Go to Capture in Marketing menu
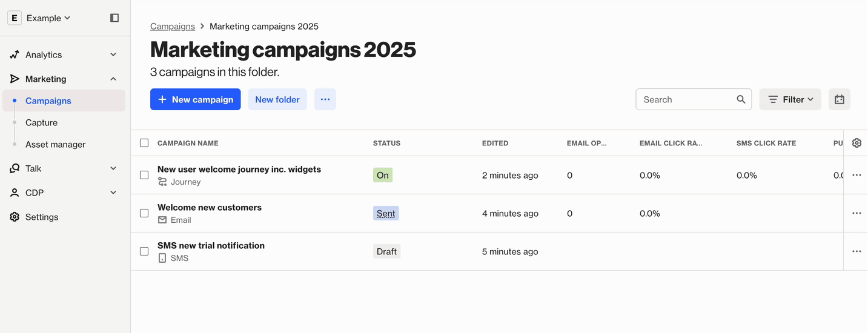This screenshot has height=333, width=868. (41, 122)
